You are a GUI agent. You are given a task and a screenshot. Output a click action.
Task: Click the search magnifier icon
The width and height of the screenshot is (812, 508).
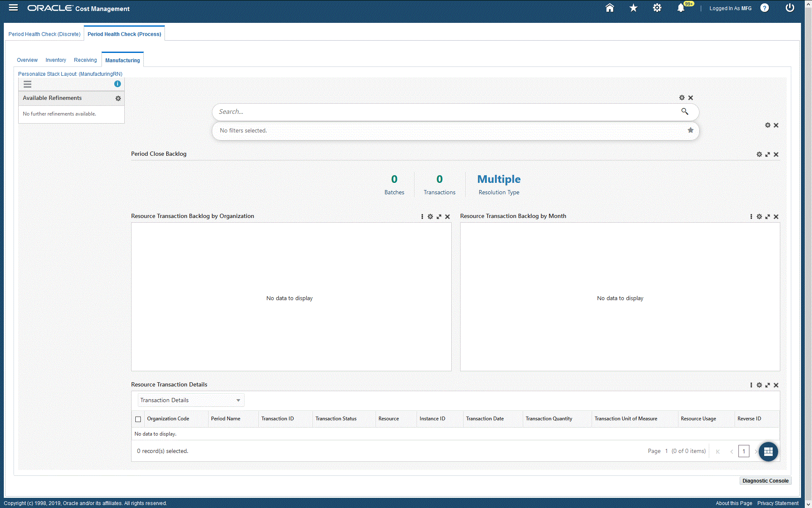685,111
